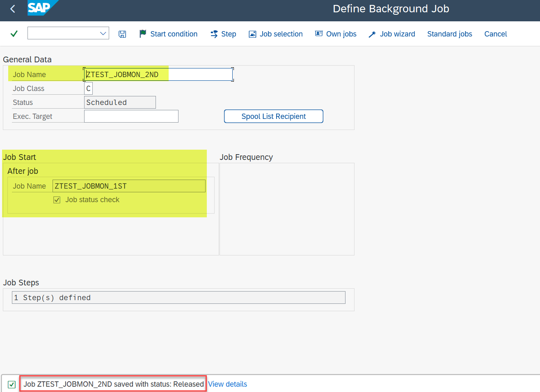
Task: Click the 'Define Background Job' title
Action: coord(391,9)
